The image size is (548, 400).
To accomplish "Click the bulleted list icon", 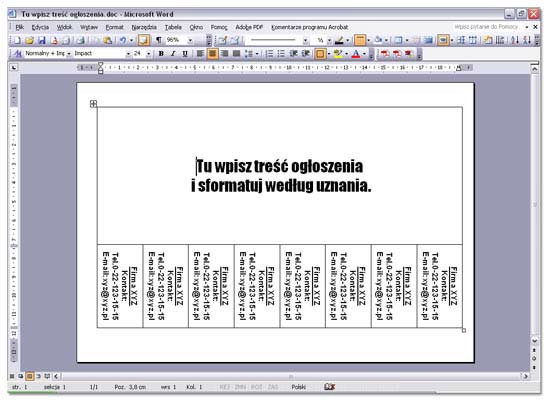I will pos(281,54).
